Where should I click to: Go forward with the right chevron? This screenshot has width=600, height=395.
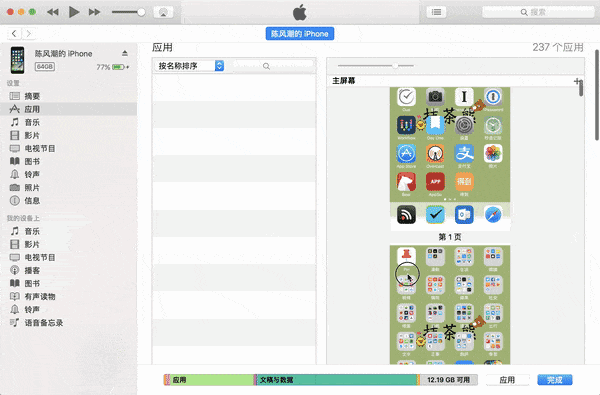29,34
